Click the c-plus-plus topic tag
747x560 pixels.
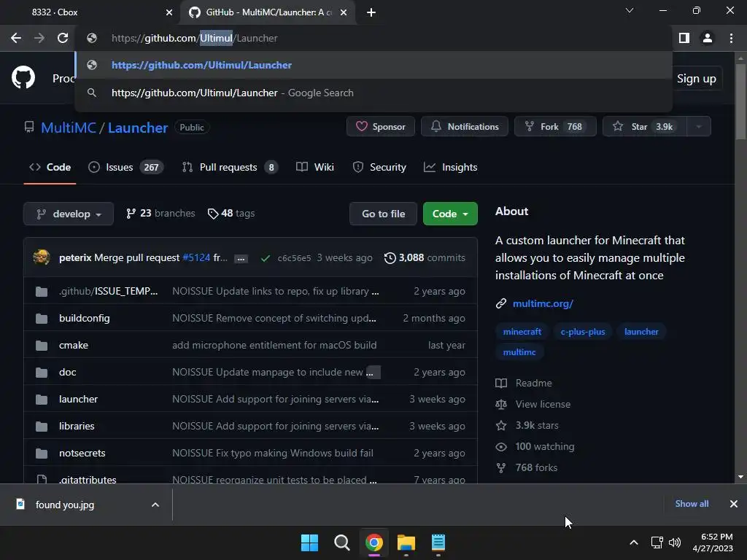[x=583, y=332]
